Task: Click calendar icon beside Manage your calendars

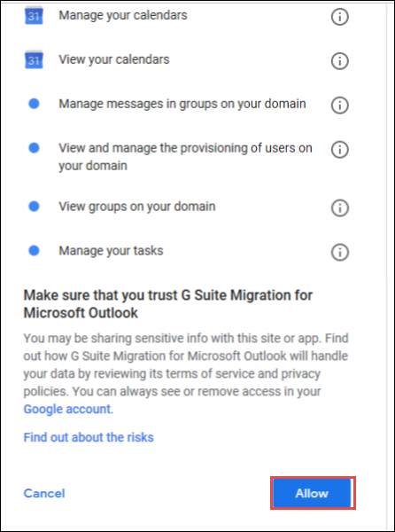Action: pyautogui.click(x=34, y=15)
